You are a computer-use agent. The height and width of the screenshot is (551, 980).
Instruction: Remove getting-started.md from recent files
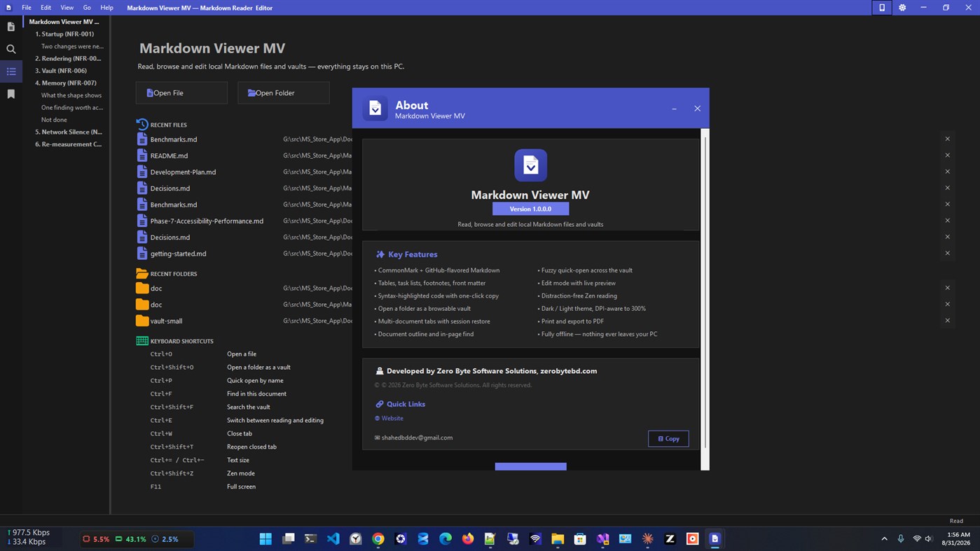(947, 253)
